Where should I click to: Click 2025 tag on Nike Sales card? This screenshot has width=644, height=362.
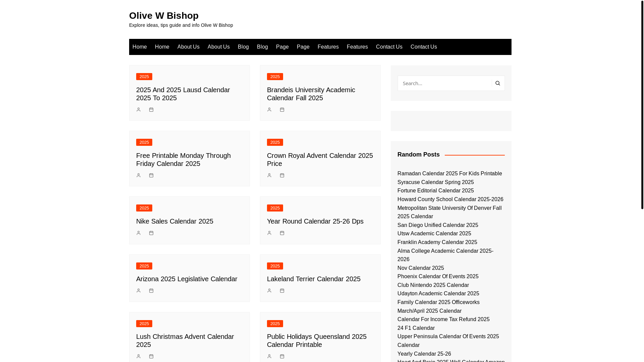tap(144, 208)
